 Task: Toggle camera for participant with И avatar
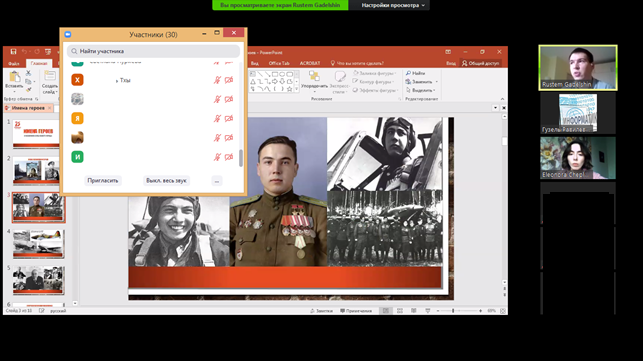pos(229,157)
